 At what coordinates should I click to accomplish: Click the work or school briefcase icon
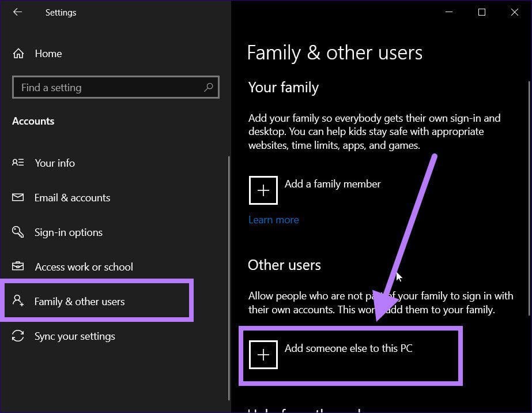(x=18, y=266)
